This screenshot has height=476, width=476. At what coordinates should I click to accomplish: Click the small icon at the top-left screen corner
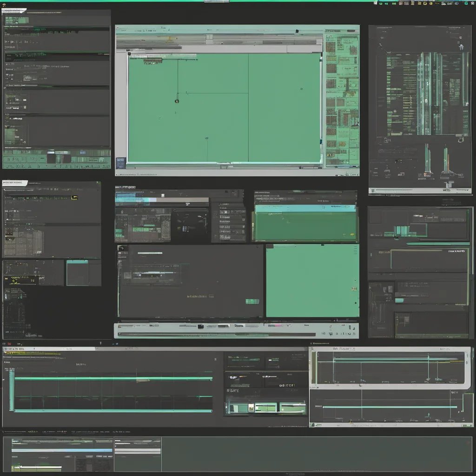click(x=4, y=5)
